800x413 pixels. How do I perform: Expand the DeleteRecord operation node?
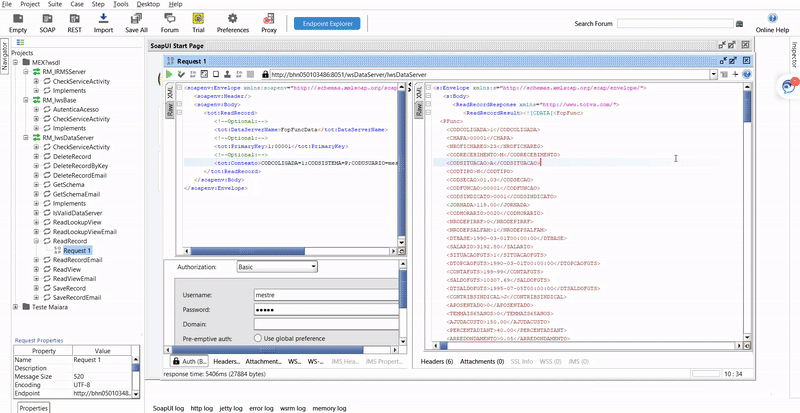tap(36, 156)
